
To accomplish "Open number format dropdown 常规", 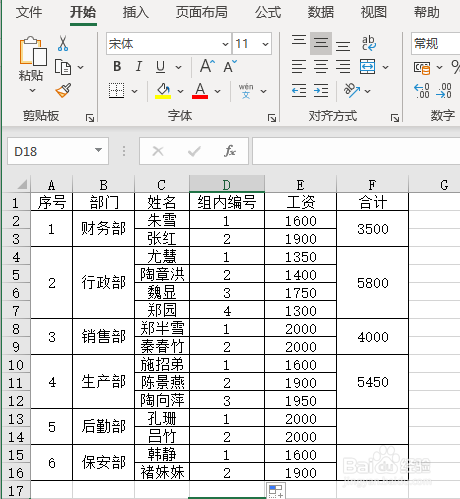I will 435,44.
